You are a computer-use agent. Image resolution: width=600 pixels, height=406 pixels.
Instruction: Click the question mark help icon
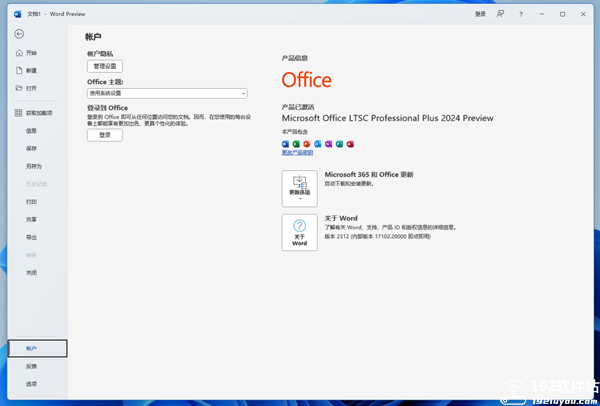[520, 14]
